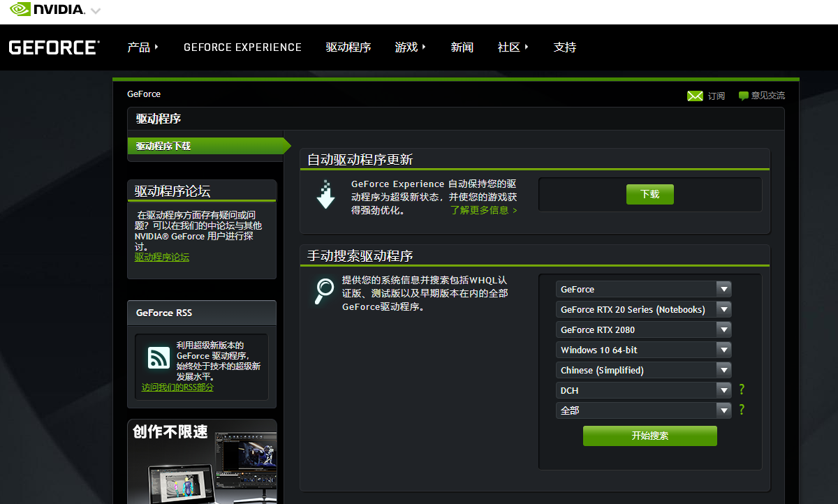Click the 创作不限速 promo banner
Viewport: 838px width, 504px height.
[202, 461]
